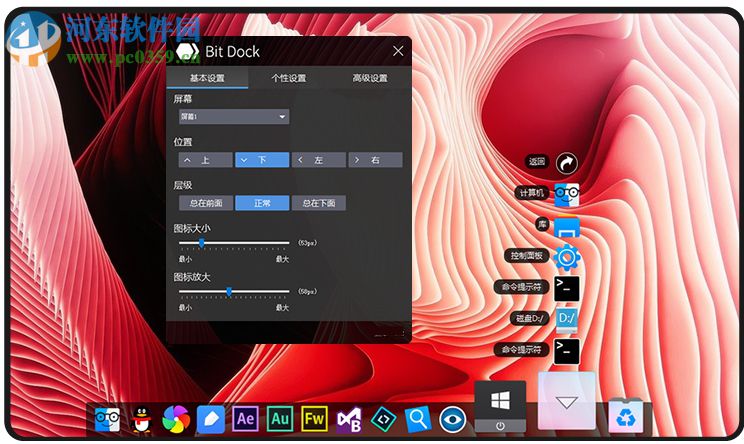Open the colorful pinwheel app in the dock
This screenshot has height=444, width=744.
(176, 419)
